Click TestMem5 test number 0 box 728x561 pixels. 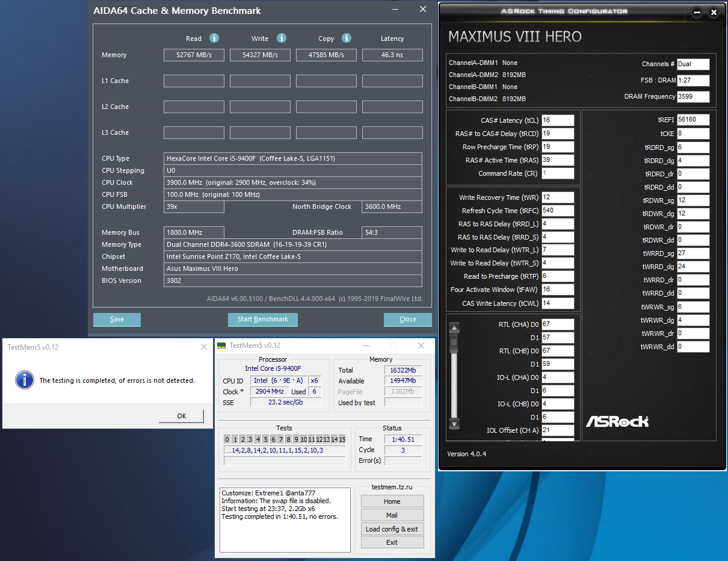(227, 439)
